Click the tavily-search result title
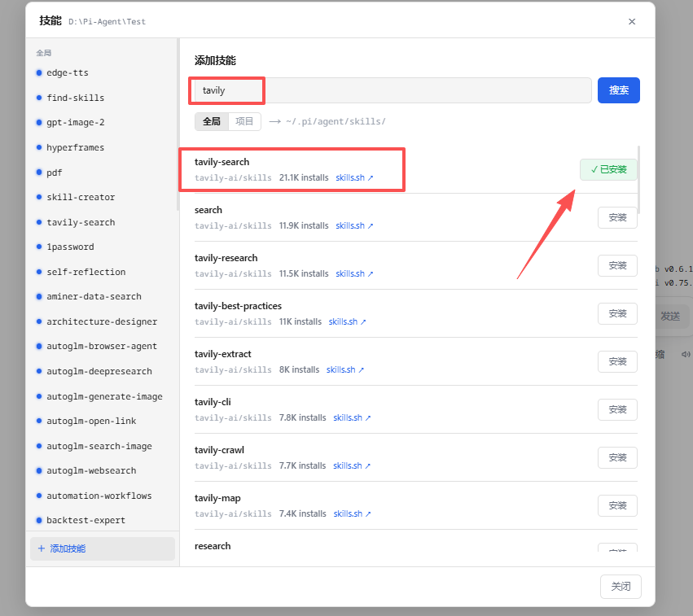Screen dimensions: 693x616 coord(221,162)
